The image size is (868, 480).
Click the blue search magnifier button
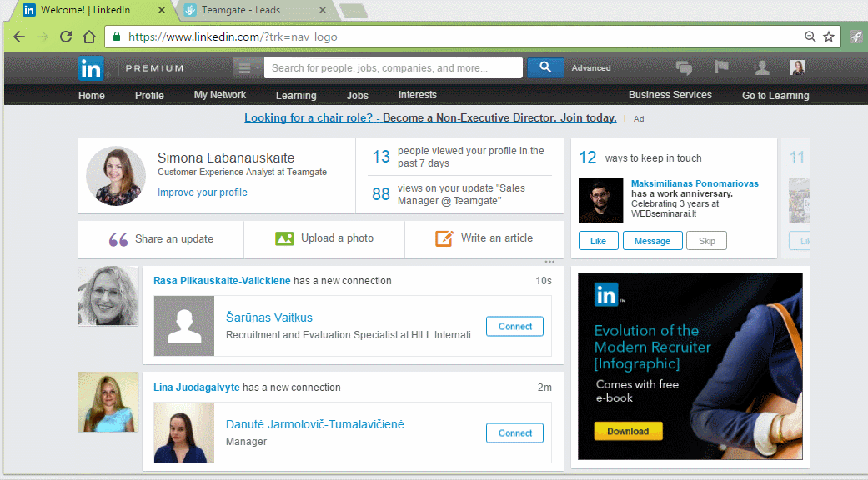[545, 67]
